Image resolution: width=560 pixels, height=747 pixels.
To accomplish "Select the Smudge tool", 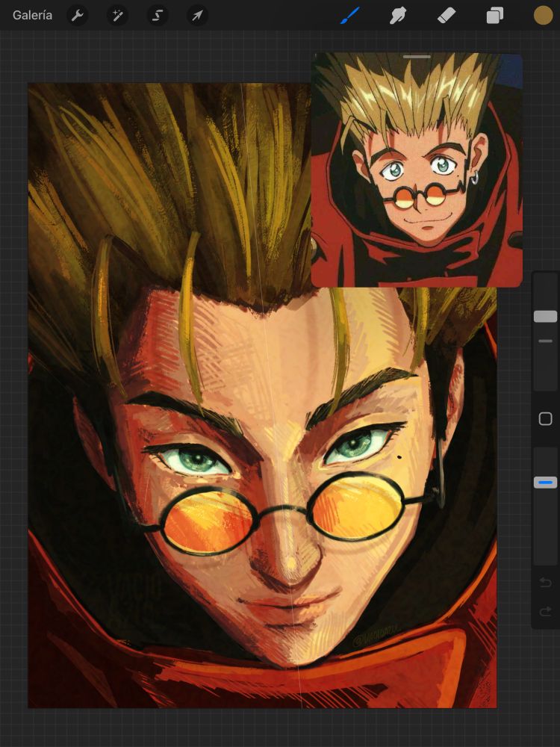I will point(398,16).
